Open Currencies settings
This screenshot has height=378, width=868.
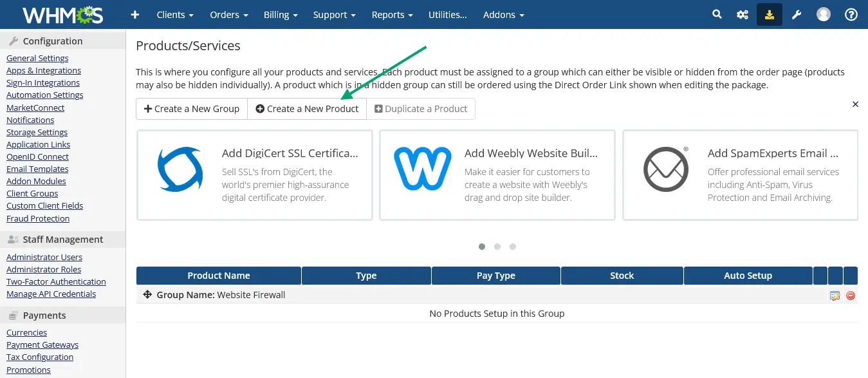(x=26, y=332)
